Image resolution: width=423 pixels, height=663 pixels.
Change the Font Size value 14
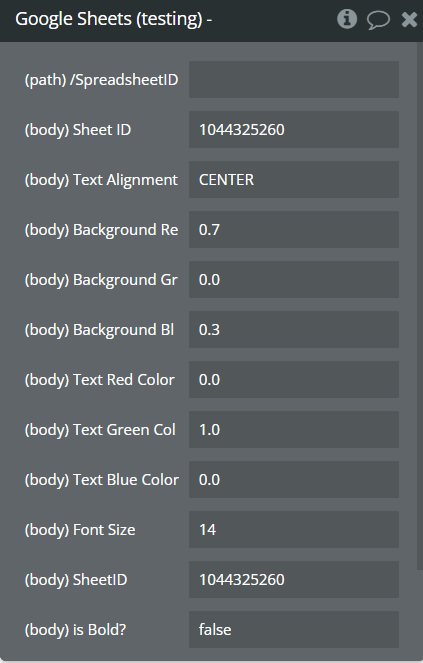(x=294, y=529)
